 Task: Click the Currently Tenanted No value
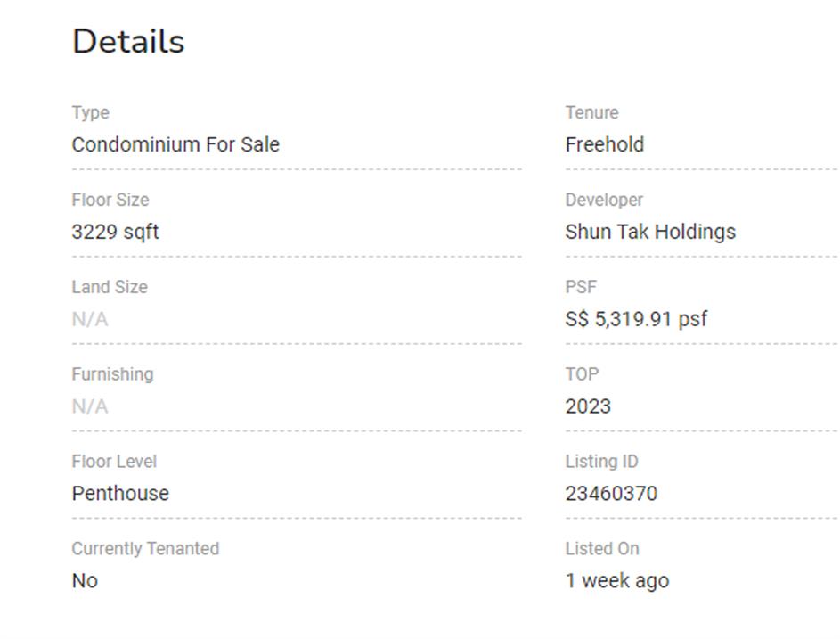click(x=85, y=581)
